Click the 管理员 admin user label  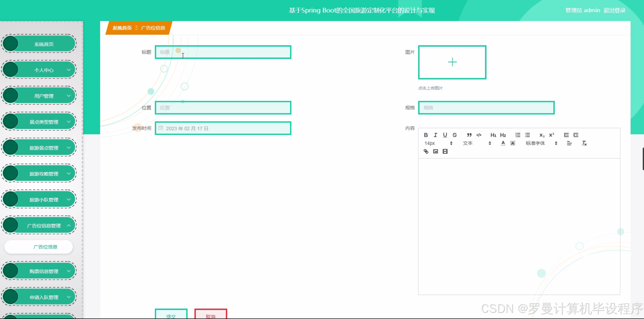pyautogui.click(x=583, y=10)
